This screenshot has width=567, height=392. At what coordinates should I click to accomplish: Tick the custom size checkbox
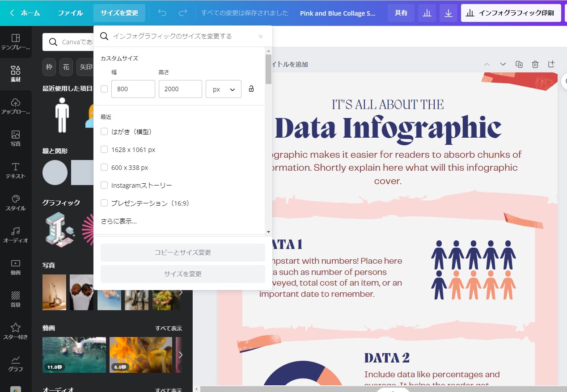[x=104, y=89]
